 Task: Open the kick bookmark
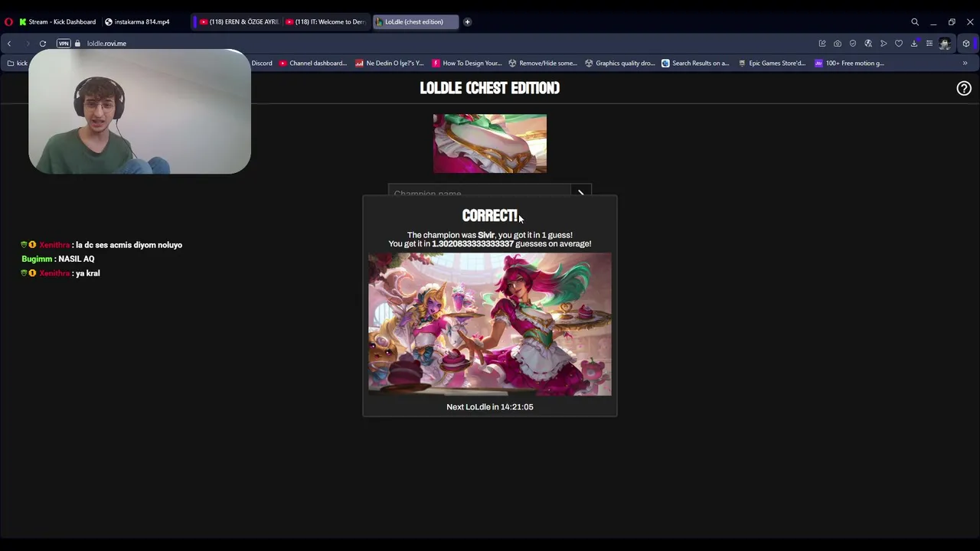click(x=17, y=64)
